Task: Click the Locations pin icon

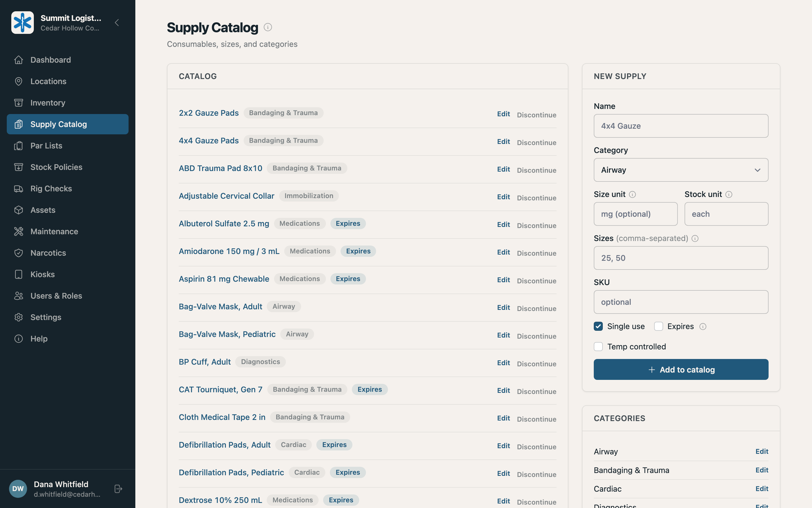Action: 18,81
